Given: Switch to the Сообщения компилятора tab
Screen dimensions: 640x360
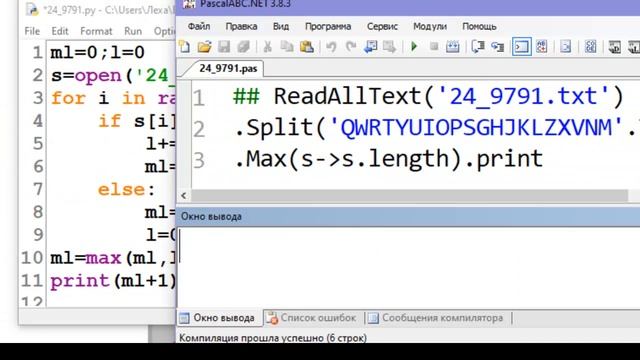Looking at the screenshot, I should pos(437,318).
